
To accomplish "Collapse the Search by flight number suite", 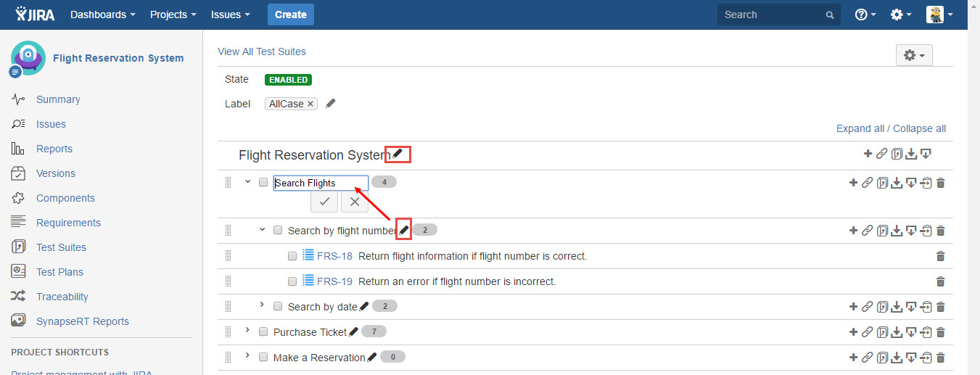I will [x=263, y=230].
